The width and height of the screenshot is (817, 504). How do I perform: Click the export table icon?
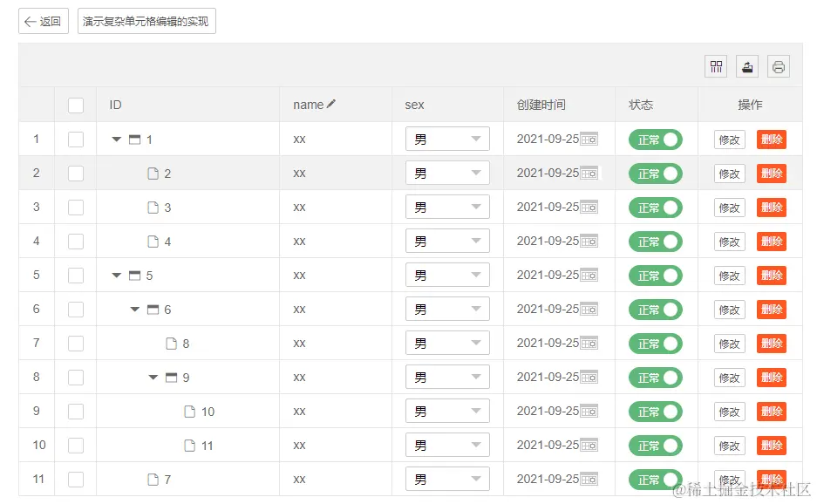[x=747, y=66]
